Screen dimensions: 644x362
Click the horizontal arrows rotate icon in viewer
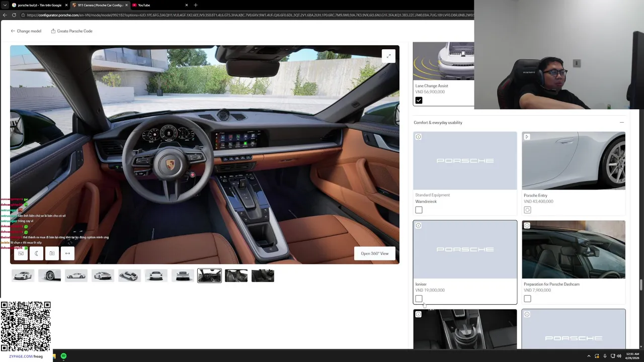[67, 253]
